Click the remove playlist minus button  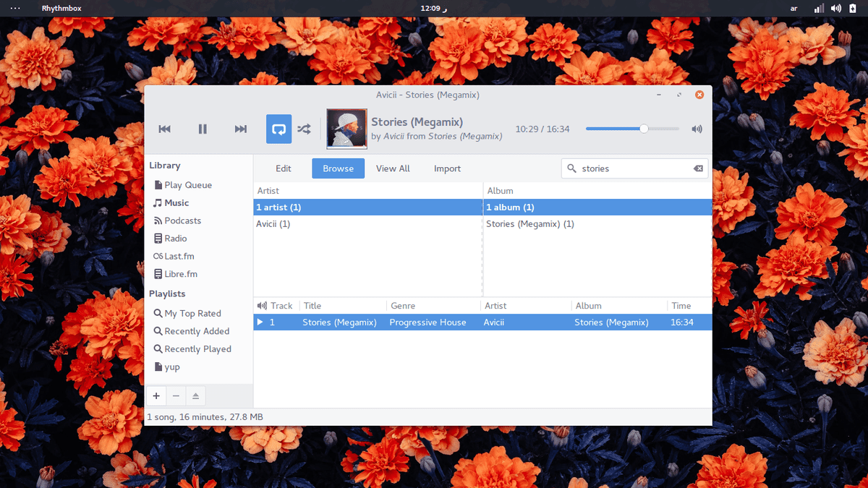click(176, 396)
